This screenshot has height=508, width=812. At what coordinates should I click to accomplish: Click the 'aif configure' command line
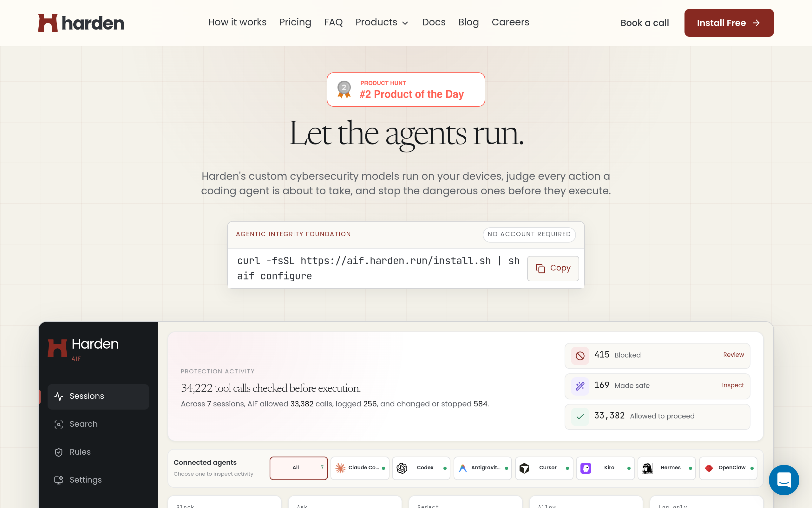click(274, 276)
